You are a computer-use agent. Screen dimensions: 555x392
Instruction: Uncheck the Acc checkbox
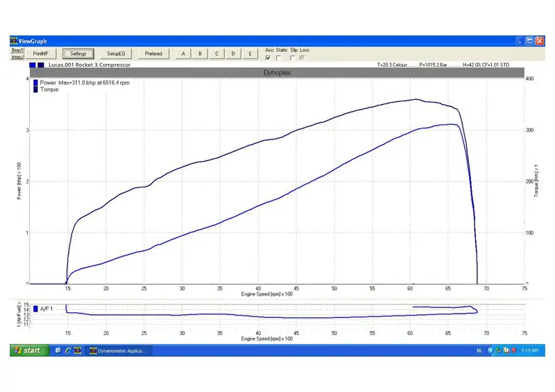(x=268, y=58)
